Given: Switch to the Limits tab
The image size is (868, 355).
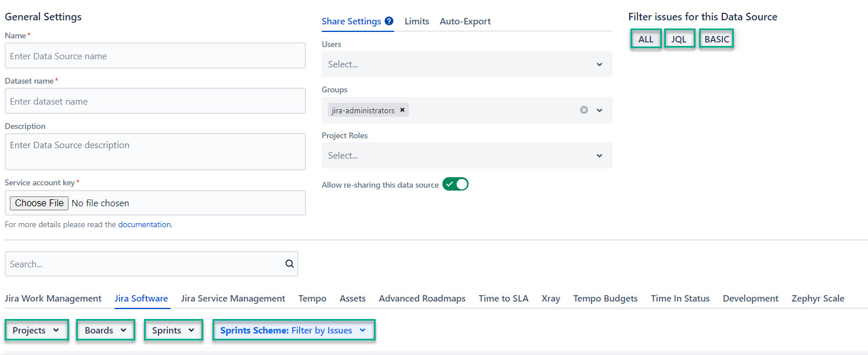Looking at the screenshot, I should pyautogui.click(x=417, y=21).
